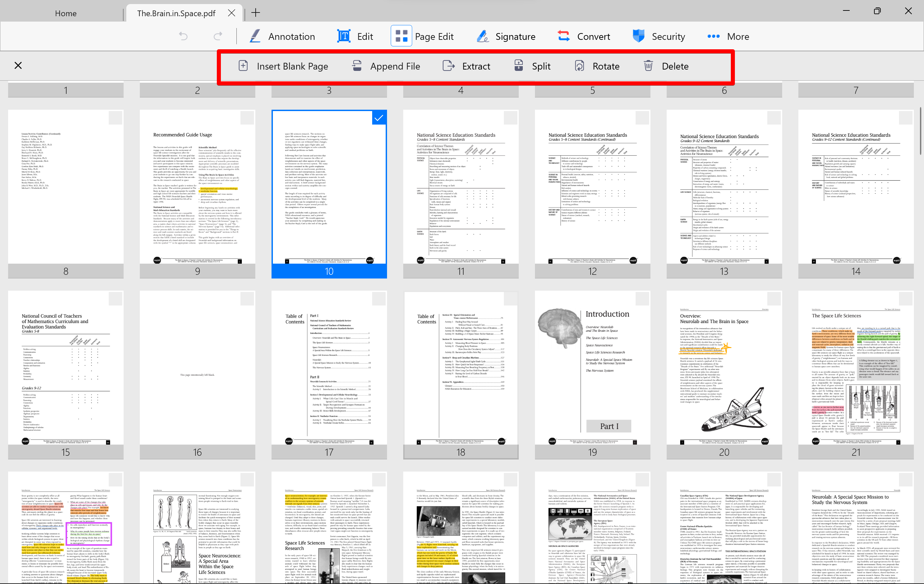Close the Page Edit panel with X
This screenshot has height=584, width=924.
18,65
